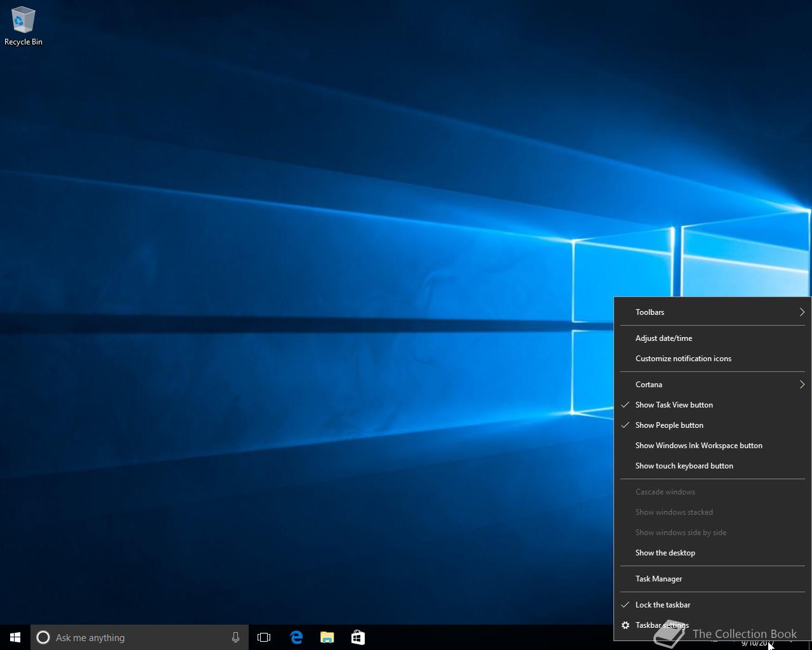Toggle Lock the taskbar option
Viewport: 812px width, 650px height.
(x=712, y=605)
